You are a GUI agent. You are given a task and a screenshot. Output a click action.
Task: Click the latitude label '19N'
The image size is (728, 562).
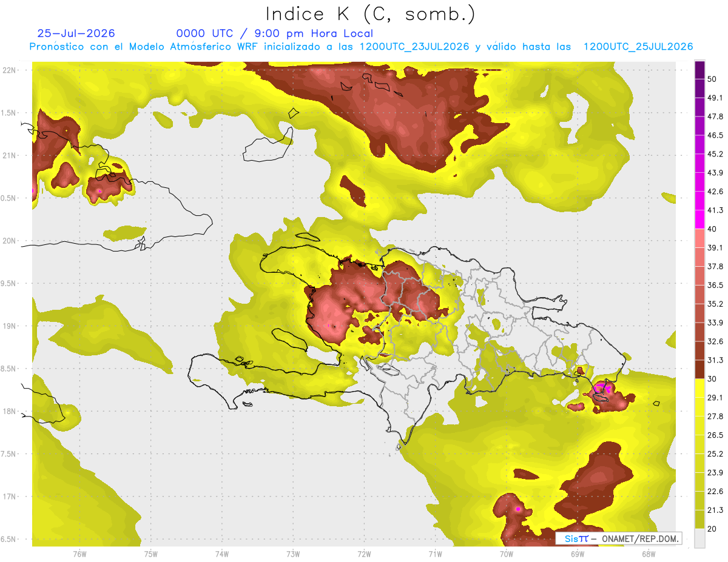pos(10,326)
